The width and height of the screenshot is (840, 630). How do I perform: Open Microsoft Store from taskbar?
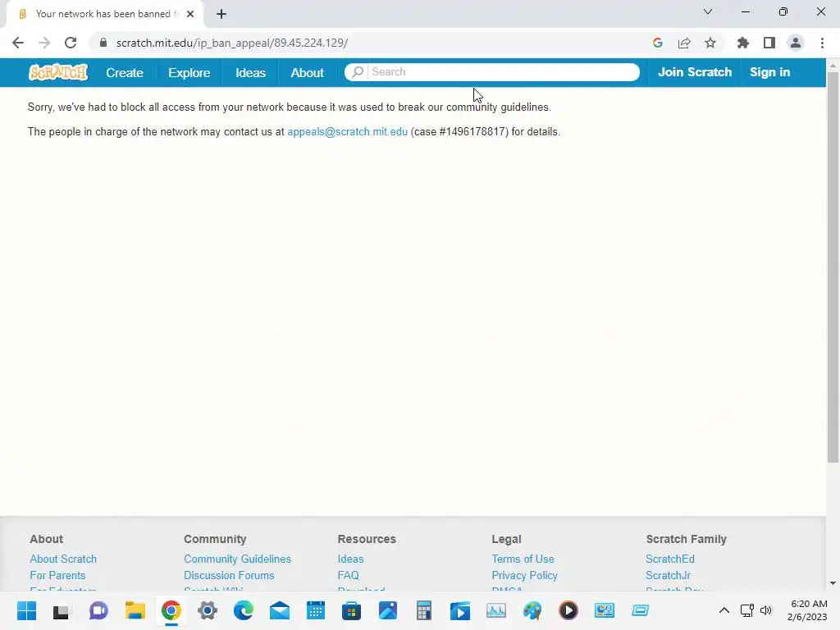click(x=351, y=610)
